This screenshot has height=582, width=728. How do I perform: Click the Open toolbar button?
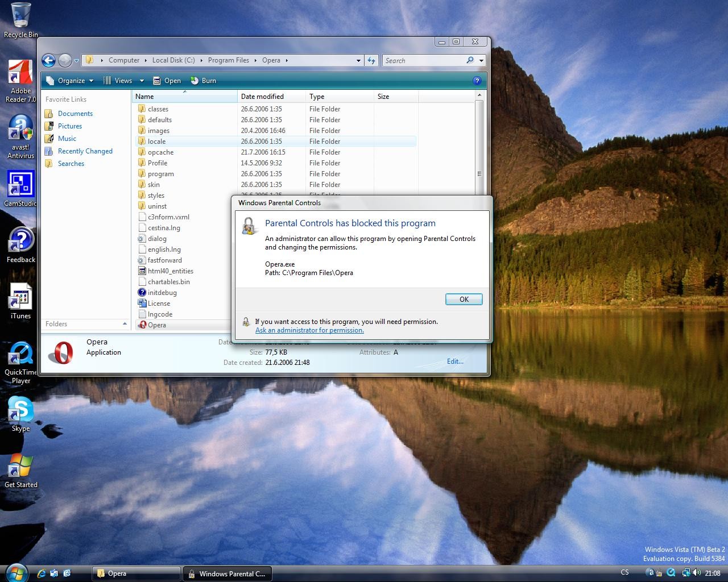pyautogui.click(x=167, y=81)
